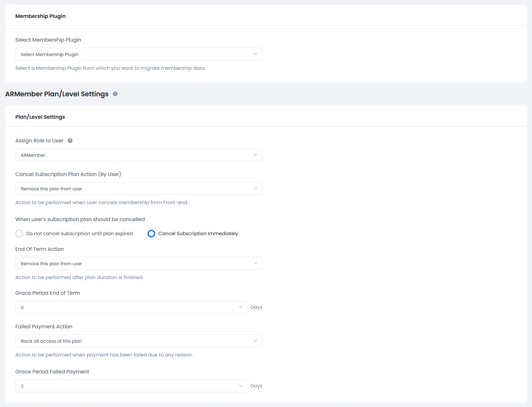This screenshot has height=407, width=532.
Task: Select "Do not cancel subscription until plan expired"
Action: [19, 234]
